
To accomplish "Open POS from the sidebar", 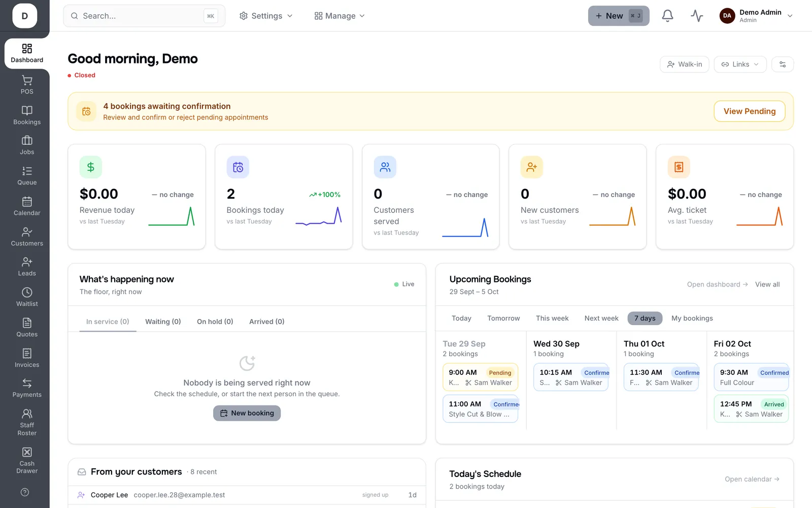I will pyautogui.click(x=27, y=85).
